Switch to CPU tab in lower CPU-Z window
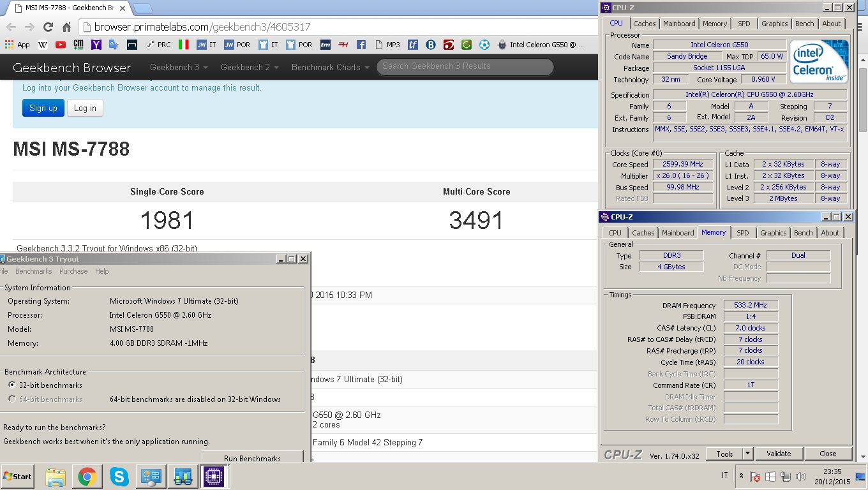868x490 pixels. point(615,233)
